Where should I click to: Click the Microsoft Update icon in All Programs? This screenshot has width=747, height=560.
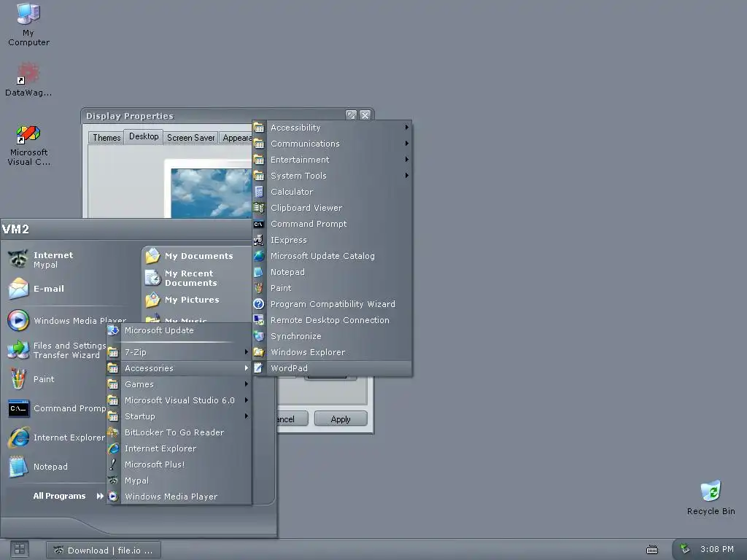point(113,330)
